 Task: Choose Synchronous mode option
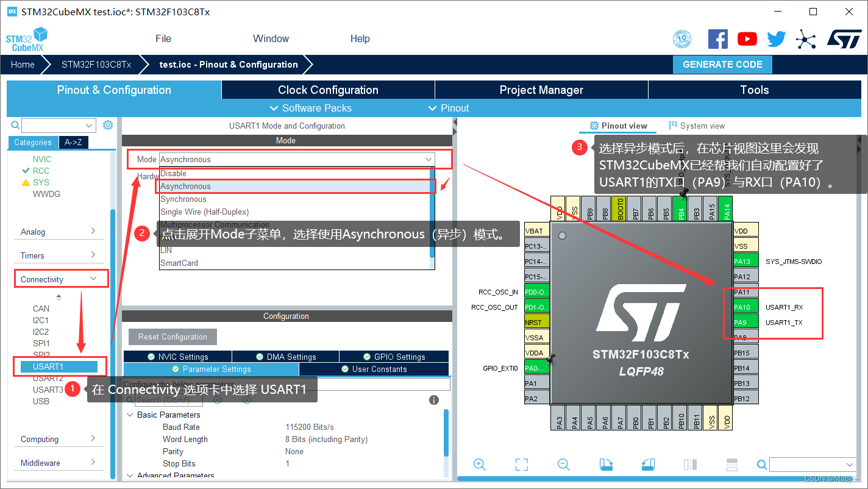tap(296, 199)
